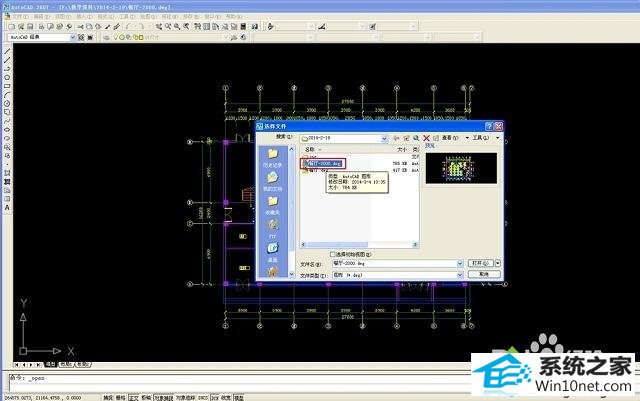Screen dimensions: 640x401
Task: Open the FTP location in places sidebar
Action: tap(273, 229)
